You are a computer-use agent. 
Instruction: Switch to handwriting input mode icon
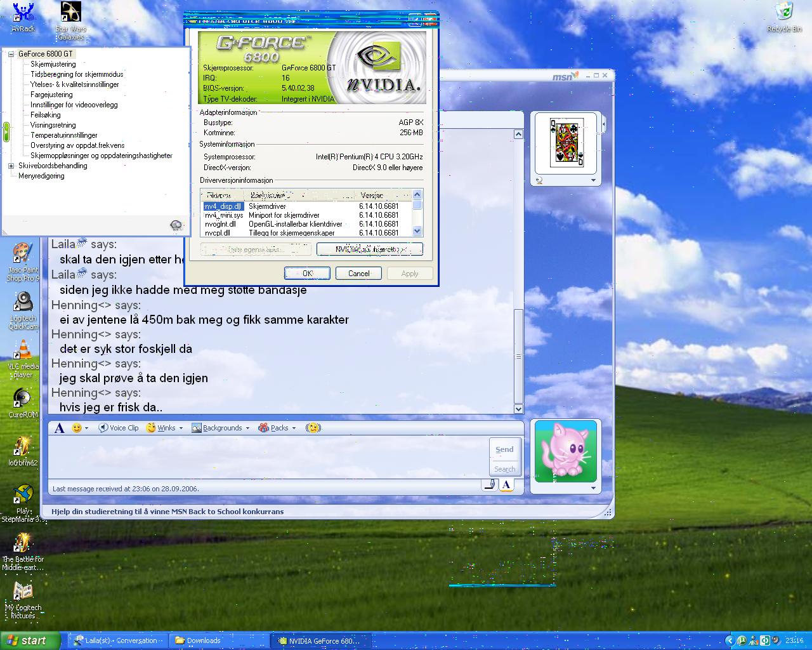pos(490,485)
